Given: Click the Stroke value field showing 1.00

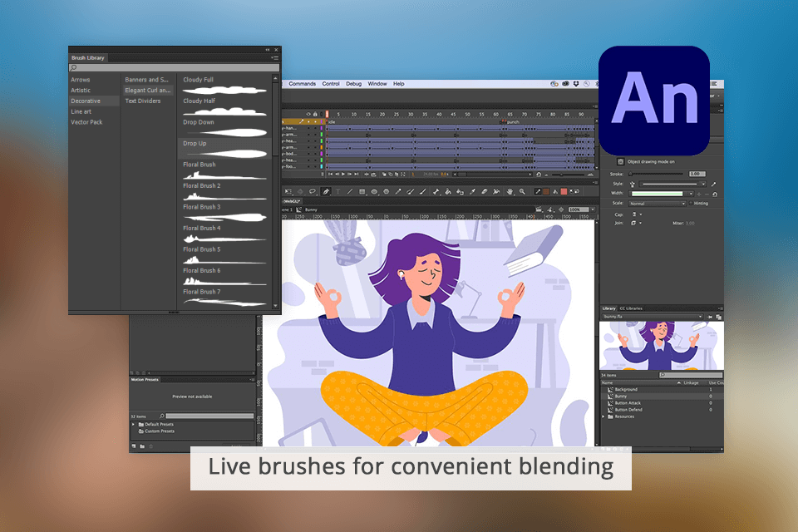Looking at the screenshot, I should coord(697,174).
